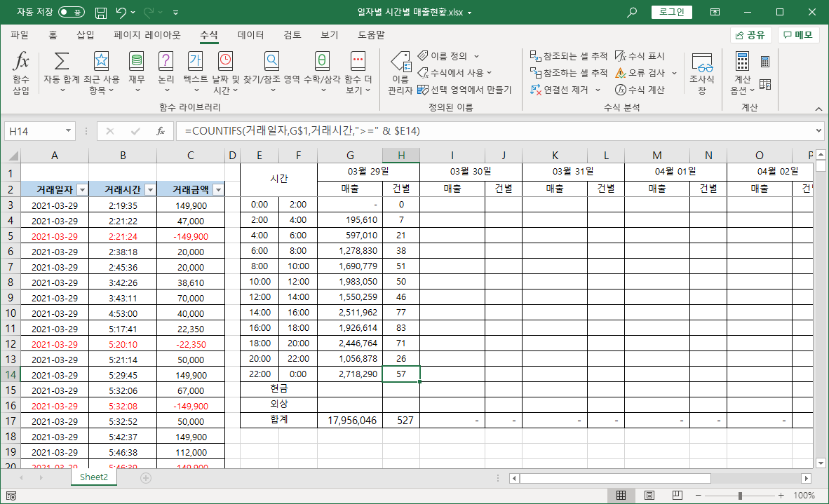This screenshot has width=829, height=504.
Task: Click the AutoSum (자동 합계) sigma icon
Action: pyautogui.click(x=61, y=61)
